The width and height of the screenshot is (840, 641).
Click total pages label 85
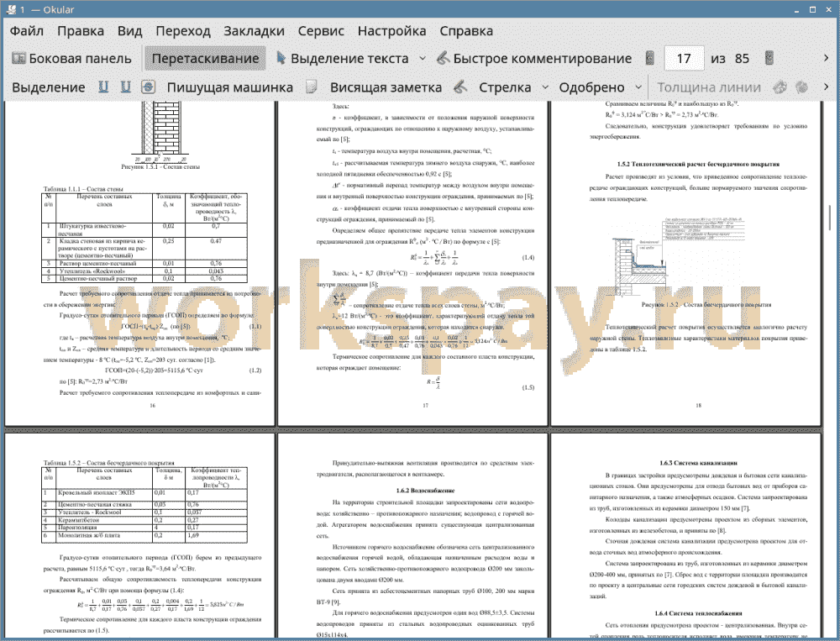[742, 59]
